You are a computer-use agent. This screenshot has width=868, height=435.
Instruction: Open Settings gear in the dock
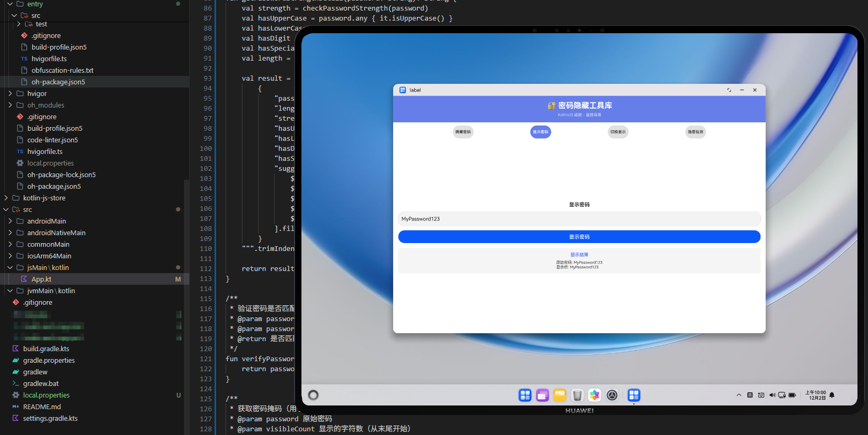point(612,395)
